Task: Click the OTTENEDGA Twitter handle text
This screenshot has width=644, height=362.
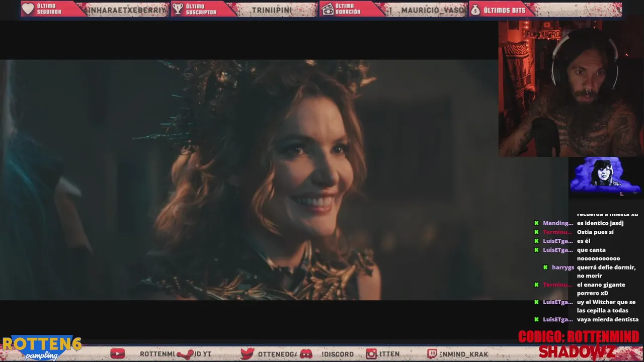Action: click(277, 354)
